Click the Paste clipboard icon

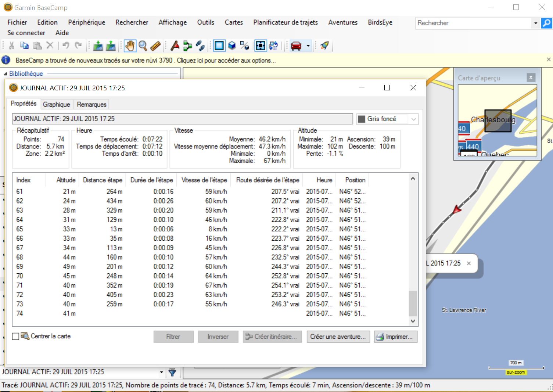click(37, 46)
